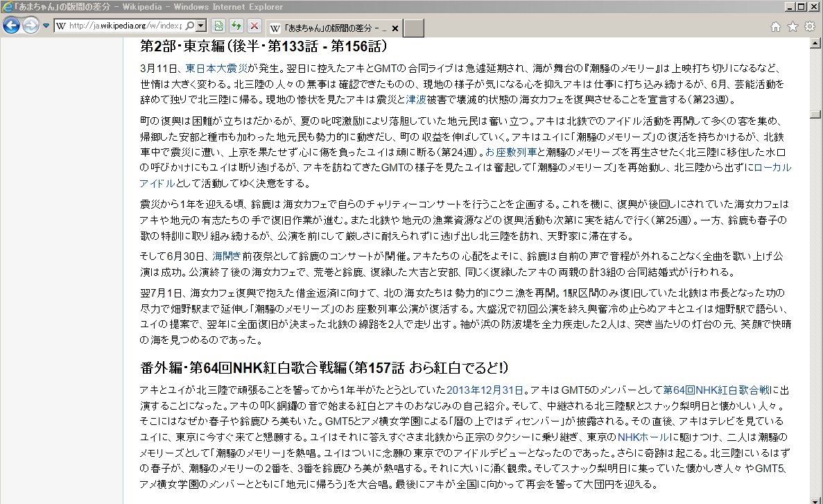Open Favorites with the star icon

792,26
